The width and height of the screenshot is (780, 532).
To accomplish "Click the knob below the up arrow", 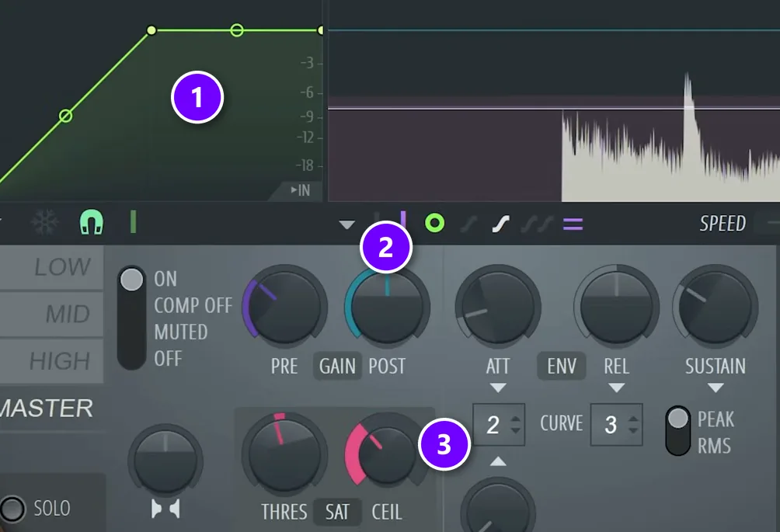I will click(498, 506).
